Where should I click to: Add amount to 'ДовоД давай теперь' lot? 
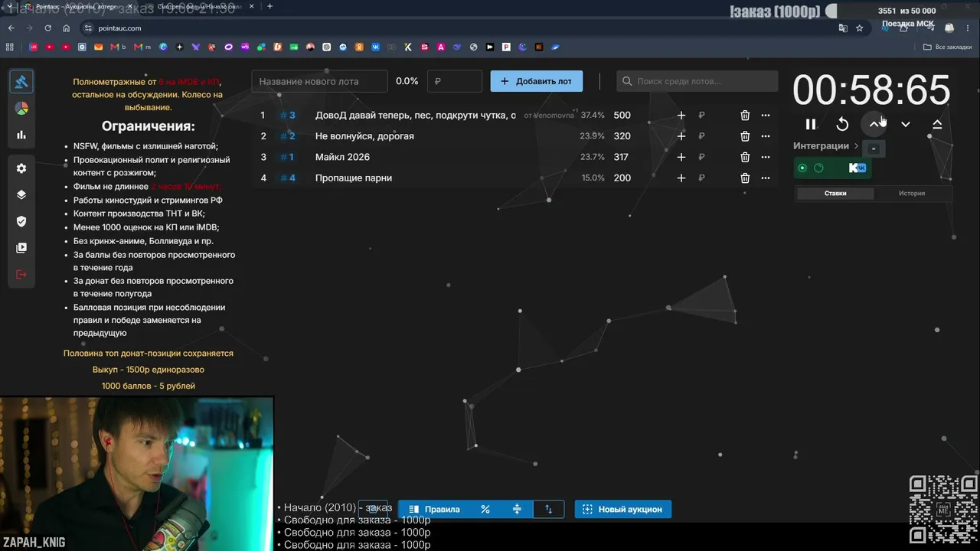pos(681,116)
